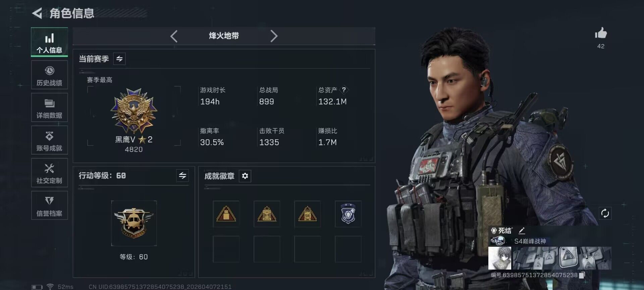
Task: Go back using the arrow beside 角色信息
Action: point(37,13)
